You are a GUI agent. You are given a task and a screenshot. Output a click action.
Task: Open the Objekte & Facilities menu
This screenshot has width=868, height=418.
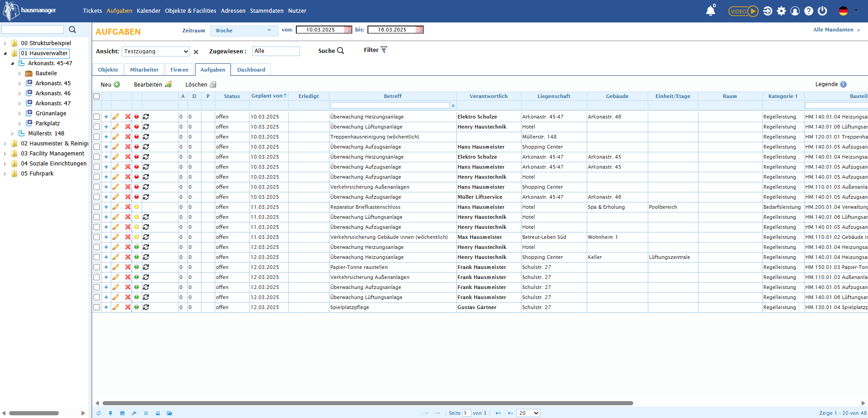(x=191, y=11)
